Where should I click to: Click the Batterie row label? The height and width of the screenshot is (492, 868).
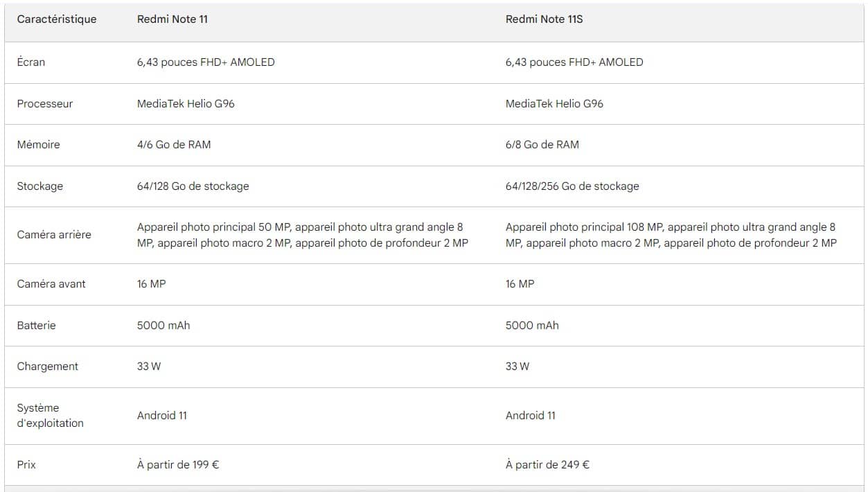coord(37,326)
